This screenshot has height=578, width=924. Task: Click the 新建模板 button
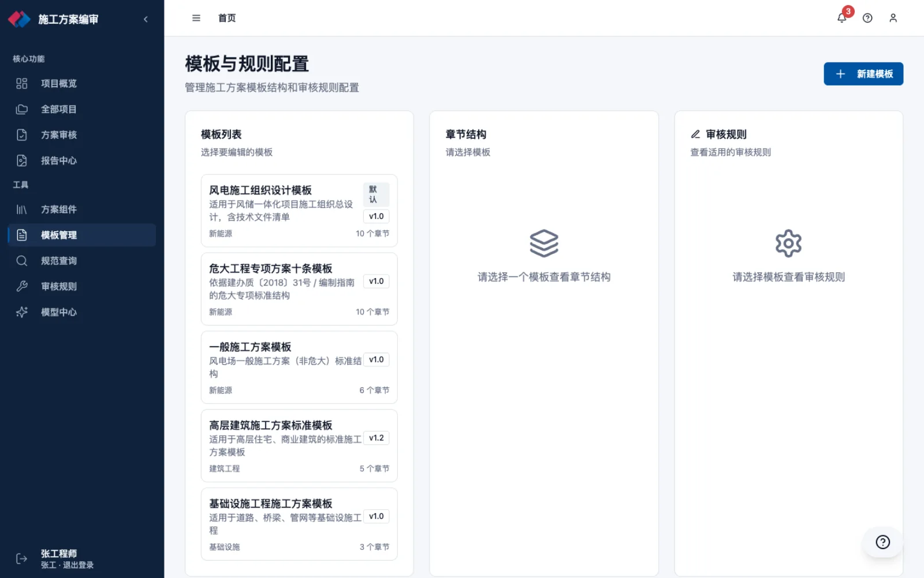[x=863, y=74]
